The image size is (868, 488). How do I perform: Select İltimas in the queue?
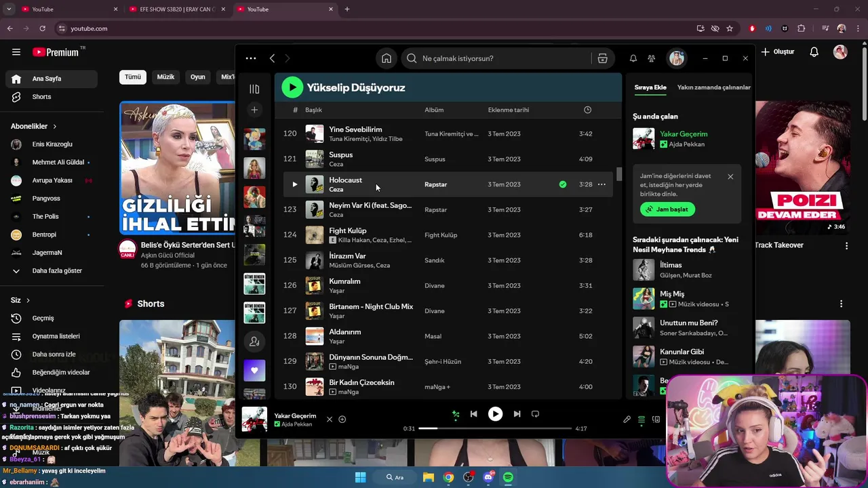click(686, 270)
